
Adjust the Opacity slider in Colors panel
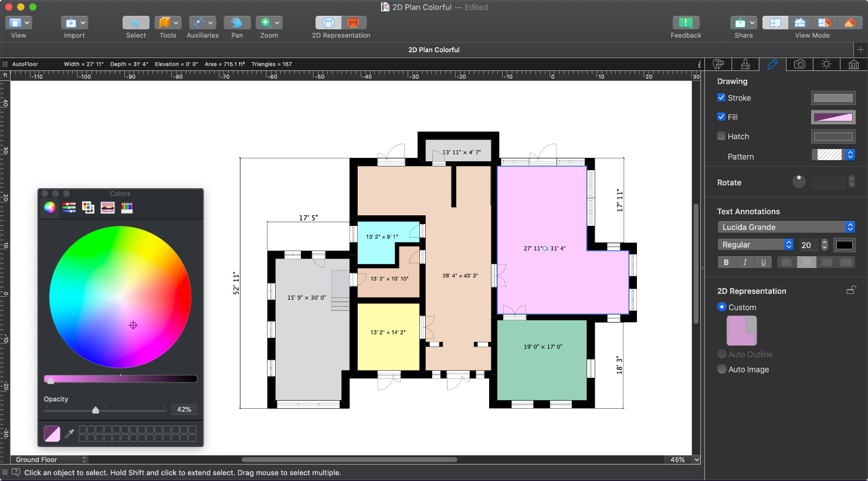(x=96, y=410)
